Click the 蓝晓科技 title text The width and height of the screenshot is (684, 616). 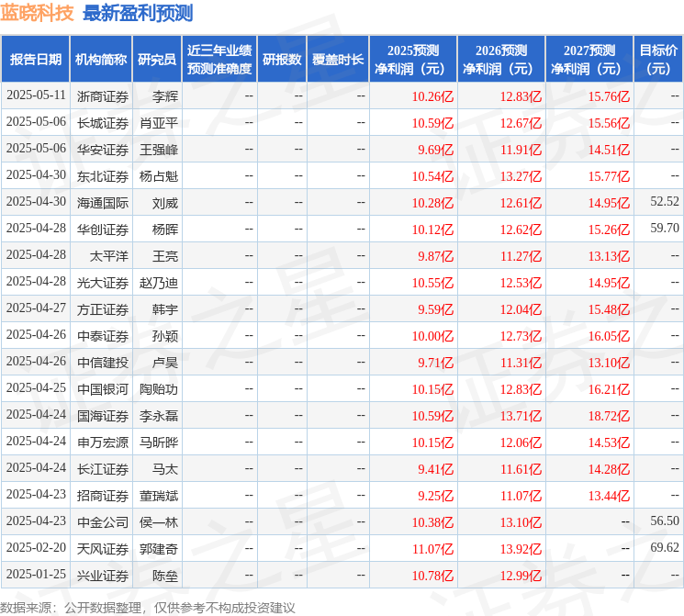click(x=37, y=13)
